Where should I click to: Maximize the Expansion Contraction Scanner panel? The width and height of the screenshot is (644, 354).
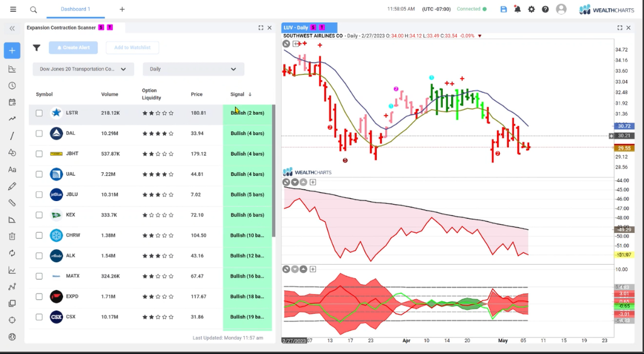click(x=261, y=28)
